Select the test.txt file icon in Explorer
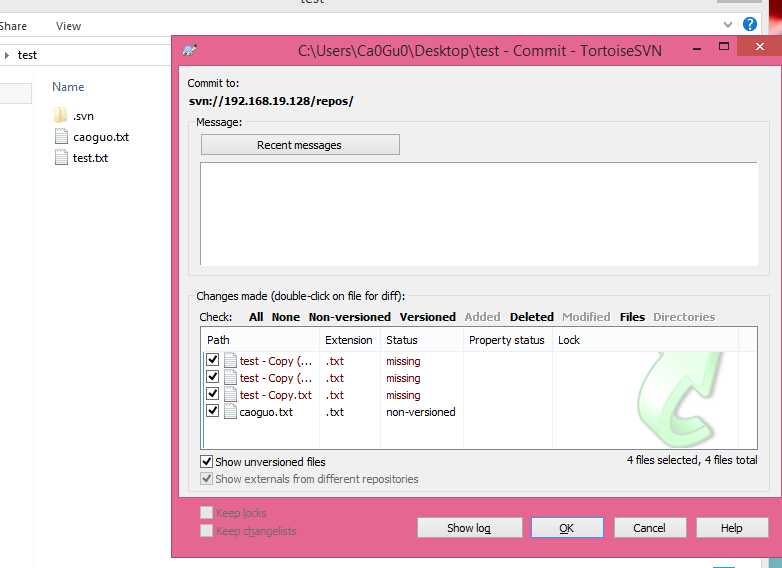The height and width of the screenshot is (568, 782). (61, 157)
